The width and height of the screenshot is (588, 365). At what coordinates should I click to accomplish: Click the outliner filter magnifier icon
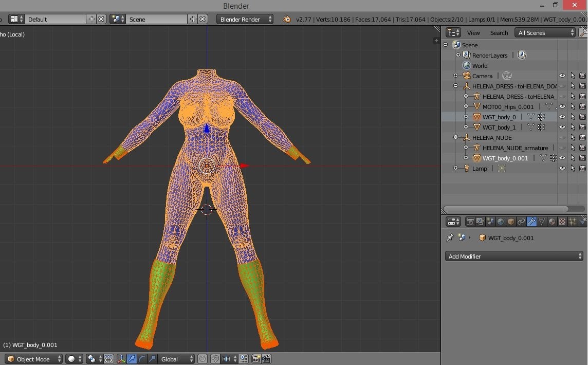583,32
